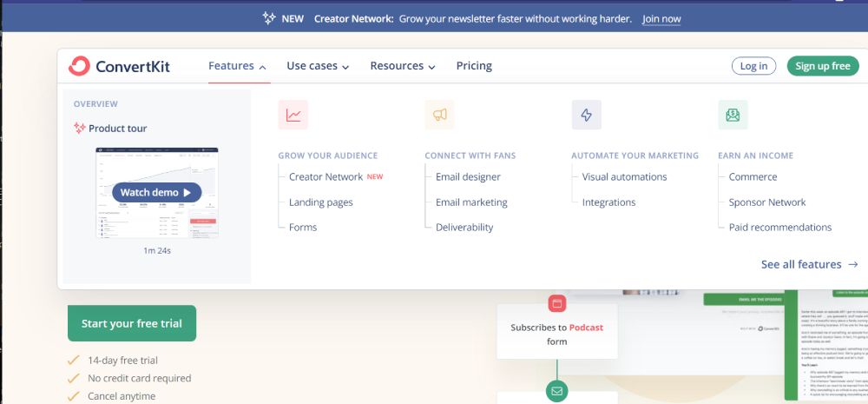Click the Cancel anytime text

click(x=122, y=396)
